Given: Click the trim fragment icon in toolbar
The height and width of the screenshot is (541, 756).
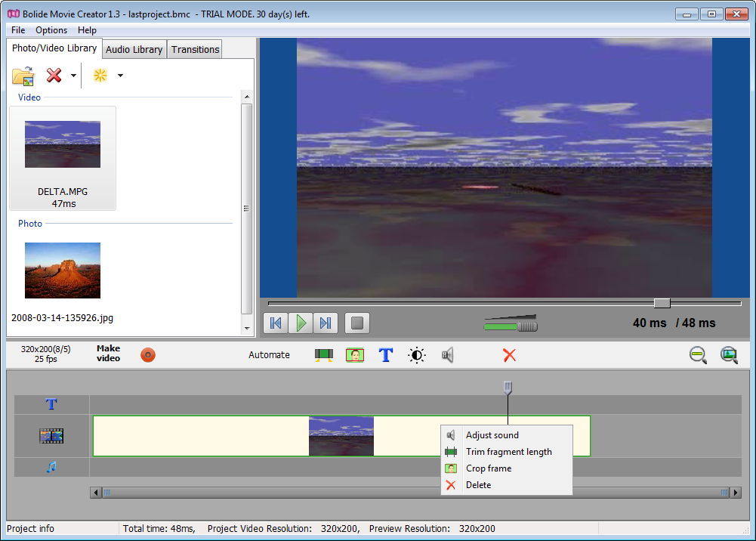Looking at the screenshot, I should (x=324, y=355).
